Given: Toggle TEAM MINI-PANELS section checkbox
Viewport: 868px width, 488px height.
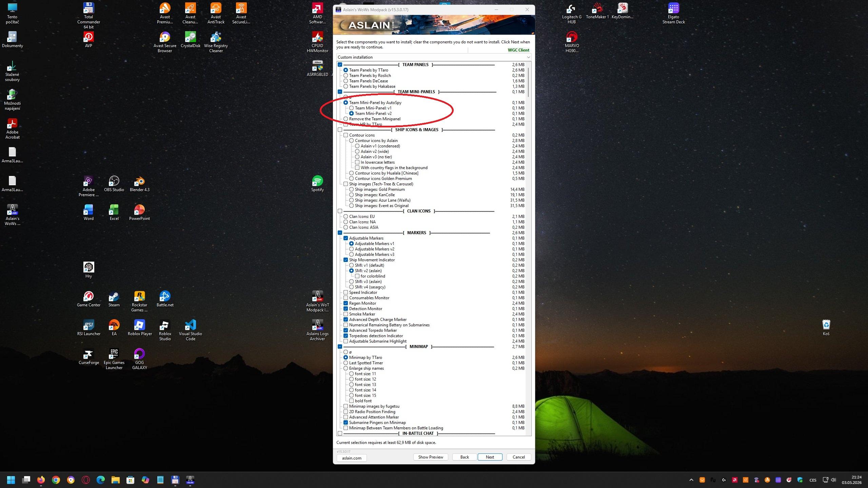Looking at the screenshot, I should [x=340, y=92].
